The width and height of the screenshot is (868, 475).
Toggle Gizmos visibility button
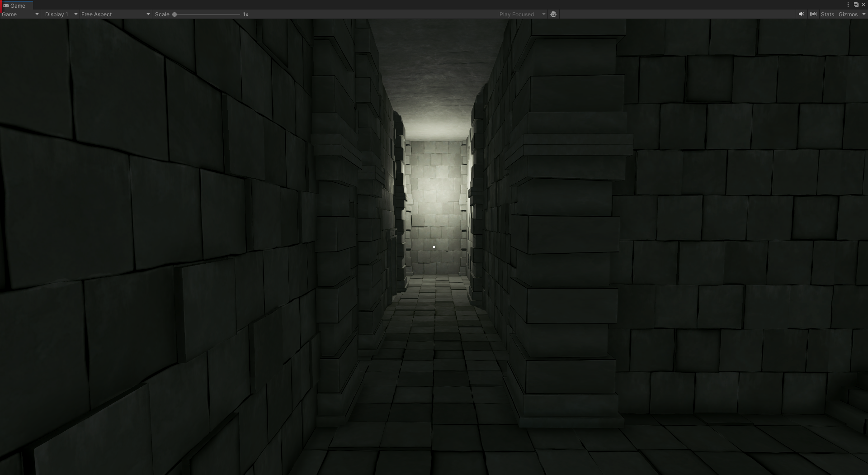point(848,14)
